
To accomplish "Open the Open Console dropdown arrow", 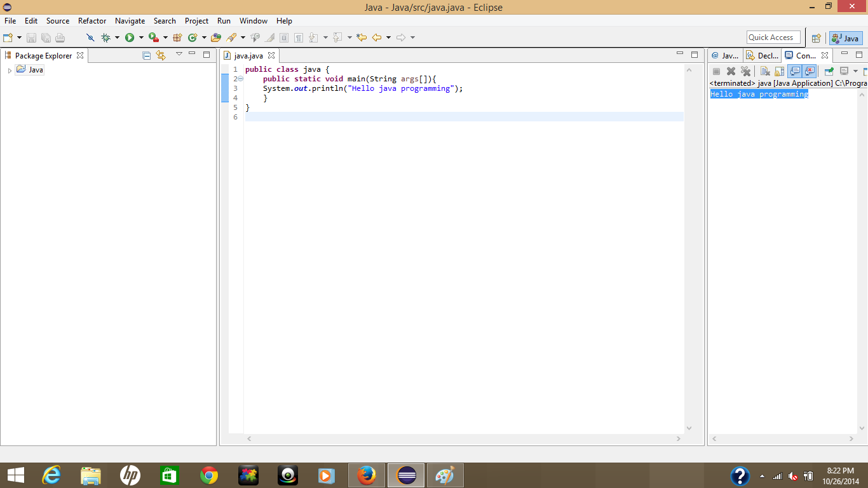I will point(855,71).
